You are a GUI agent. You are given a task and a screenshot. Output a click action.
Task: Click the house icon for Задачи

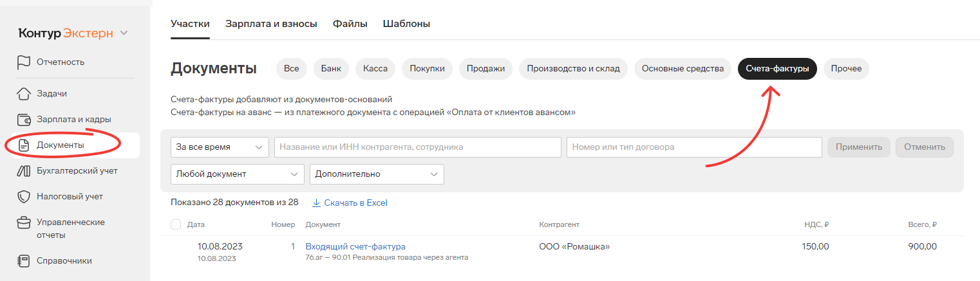pos(24,94)
